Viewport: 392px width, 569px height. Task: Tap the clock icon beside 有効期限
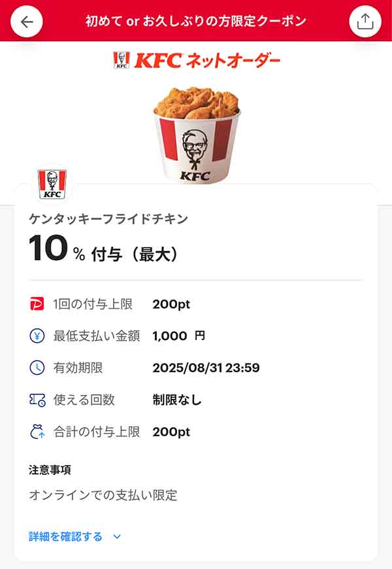[37, 368]
